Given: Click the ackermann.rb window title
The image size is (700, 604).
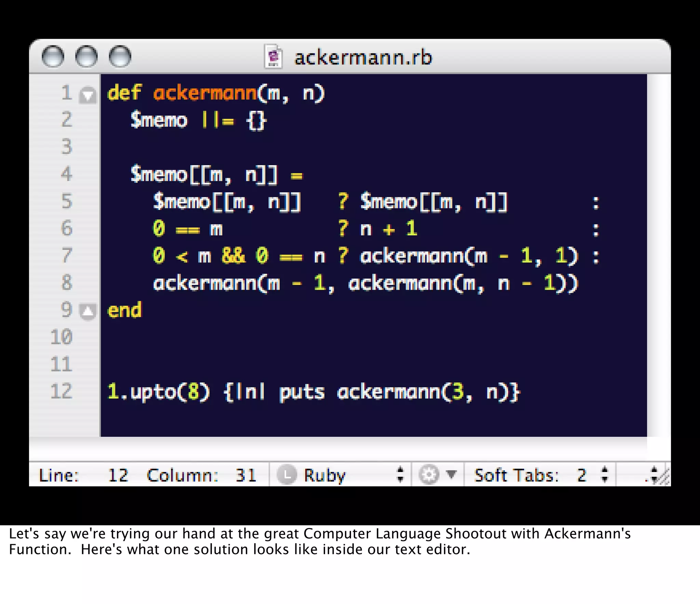Looking at the screenshot, I should click(x=363, y=57).
